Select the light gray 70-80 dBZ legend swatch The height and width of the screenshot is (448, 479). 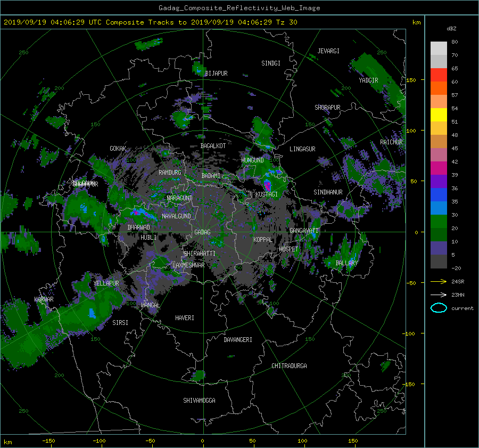439,48
